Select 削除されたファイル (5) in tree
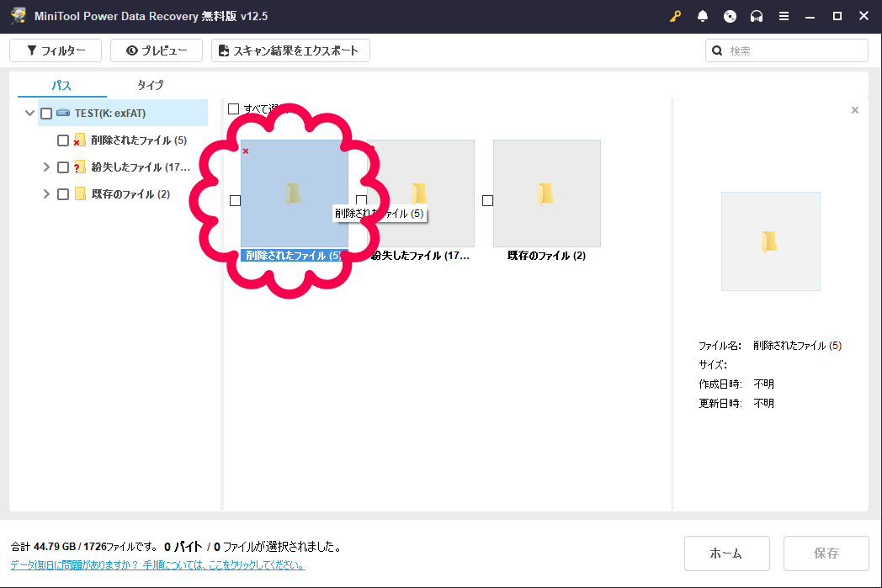Image resolution: width=882 pixels, height=588 pixels. point(139,140)
